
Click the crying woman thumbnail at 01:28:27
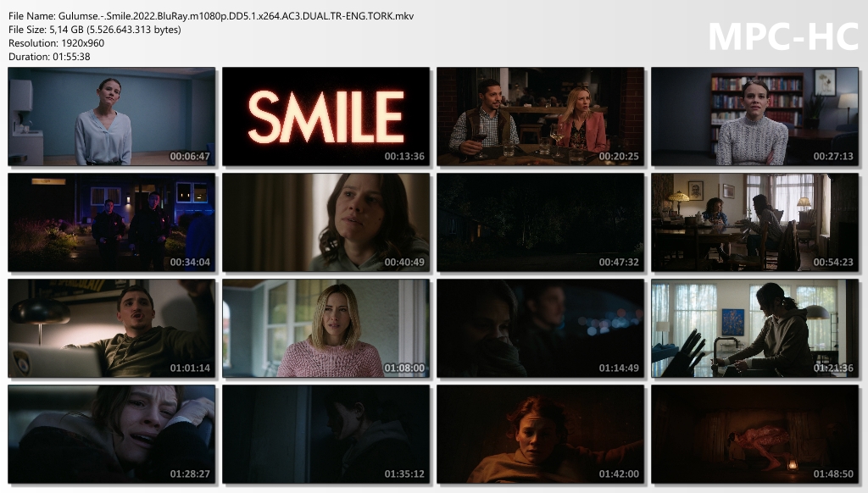(x=111, y=435)
